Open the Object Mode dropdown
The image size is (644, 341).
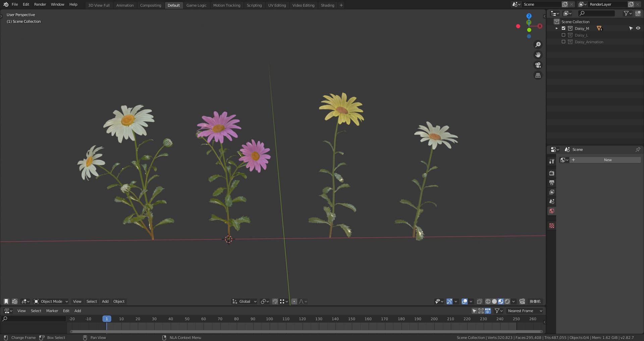tap(51, 301)
